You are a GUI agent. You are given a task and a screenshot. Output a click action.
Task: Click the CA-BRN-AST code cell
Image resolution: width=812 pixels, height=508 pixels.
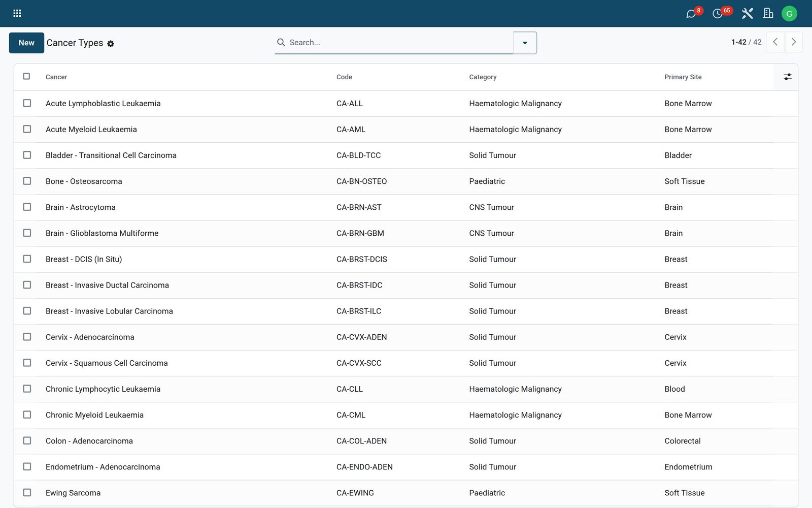pos(359,207)
